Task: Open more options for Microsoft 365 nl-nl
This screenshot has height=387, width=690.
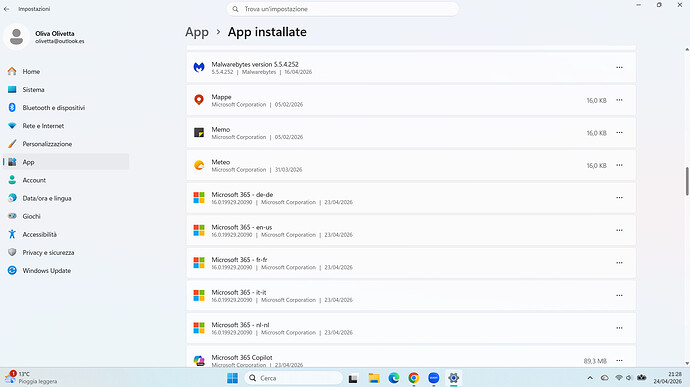Action: click(619, 328)
